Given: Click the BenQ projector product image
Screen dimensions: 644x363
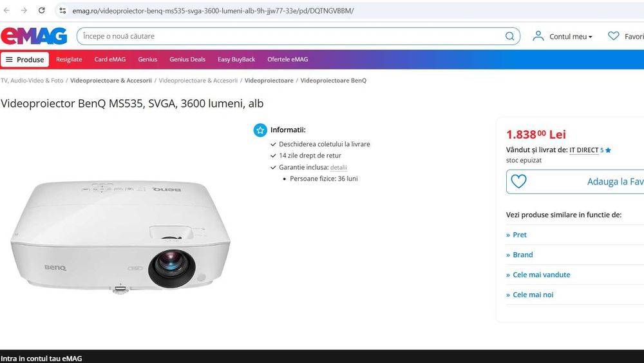Looking at the screenshot, I should [120, 237].
